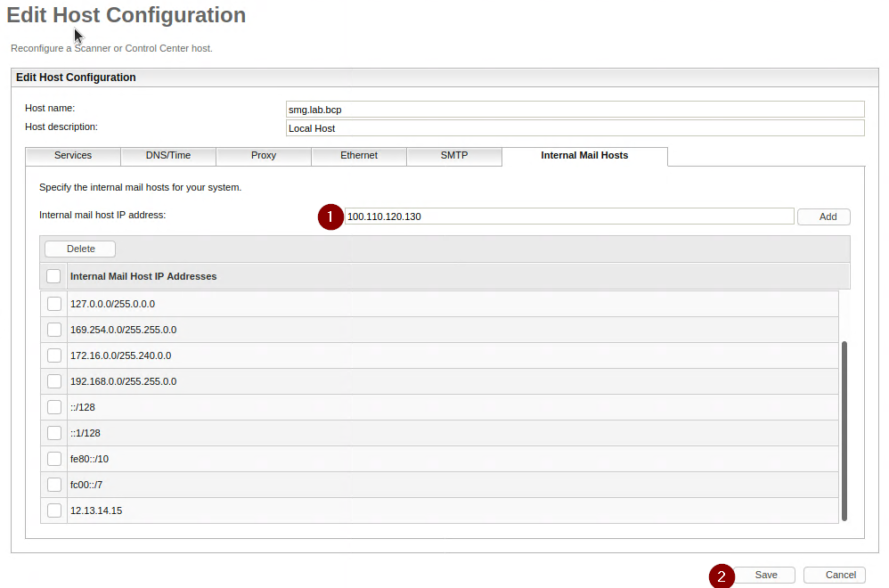Tick checkbox for 192.168.0.0/255.255.0.0

pyautogui.click(x=54, y=381)
